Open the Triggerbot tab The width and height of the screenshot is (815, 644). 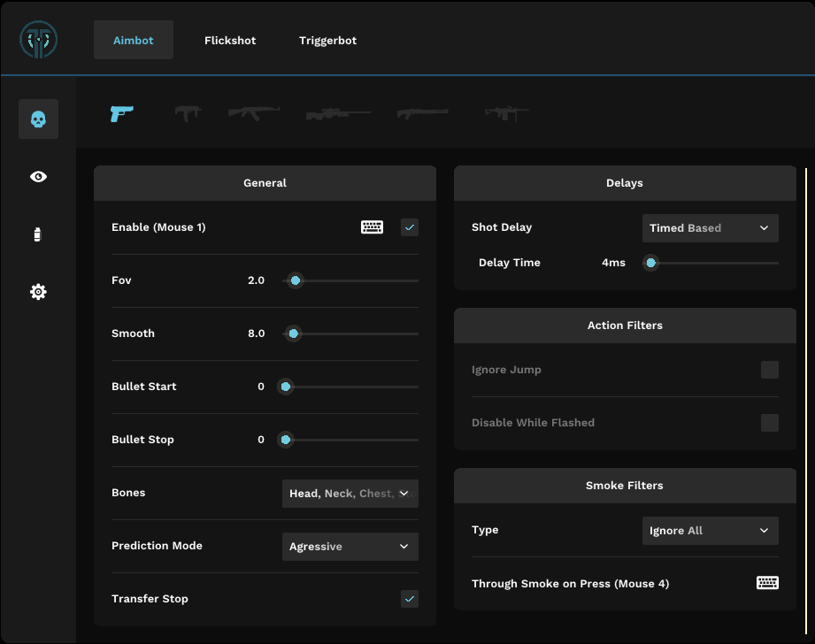click(x=327, y=41)
